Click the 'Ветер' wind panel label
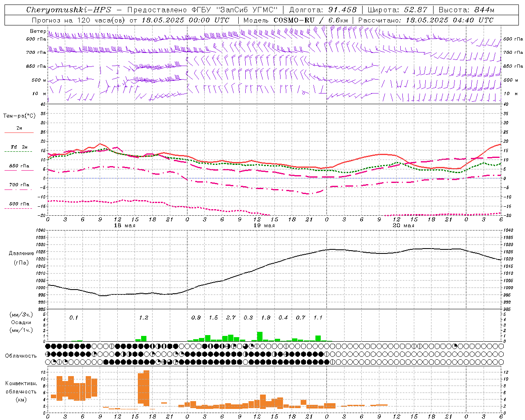Image resolution: width=525 pixels, height=420 pixels. [38, 31]
